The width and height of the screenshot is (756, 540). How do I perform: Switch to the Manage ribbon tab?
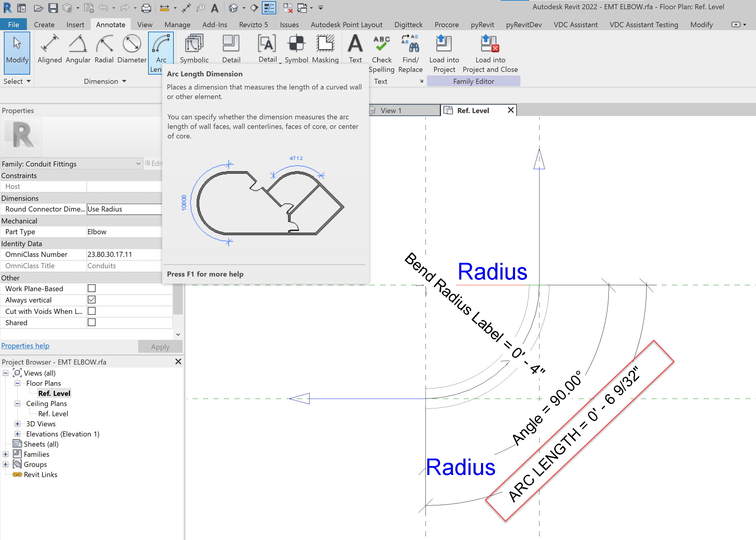[177, 24]
